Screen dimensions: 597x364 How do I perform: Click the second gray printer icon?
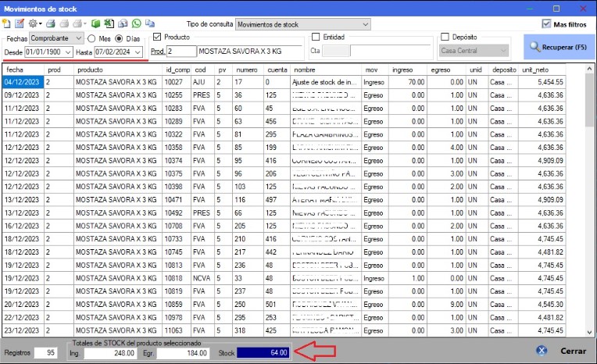coord(64,23)
